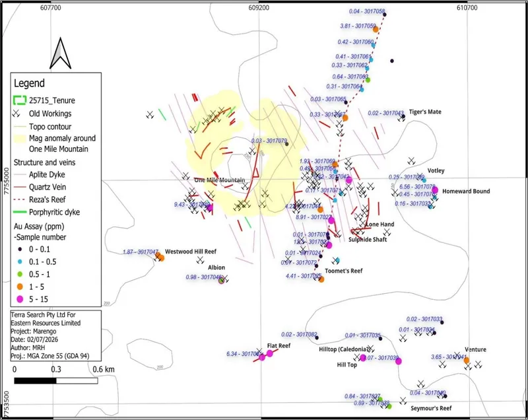Click the '0.01 - 3017035' sample label
Screen dimensions: 528x420
362,335
